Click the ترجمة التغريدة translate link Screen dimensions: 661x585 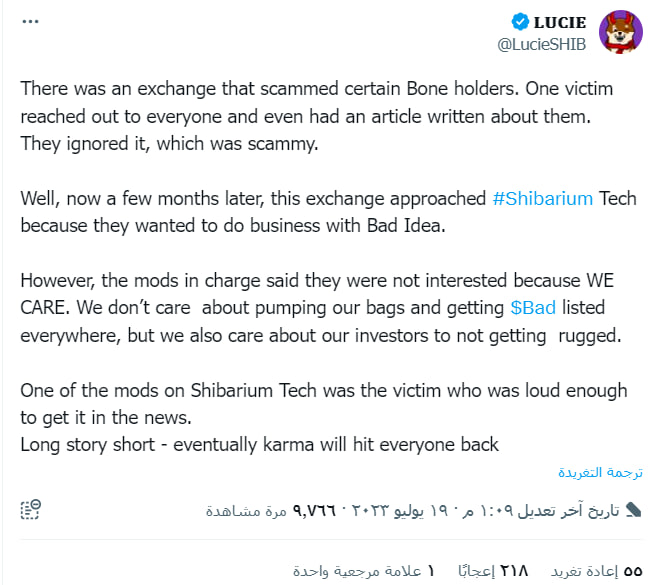click(x=600, y=472)
